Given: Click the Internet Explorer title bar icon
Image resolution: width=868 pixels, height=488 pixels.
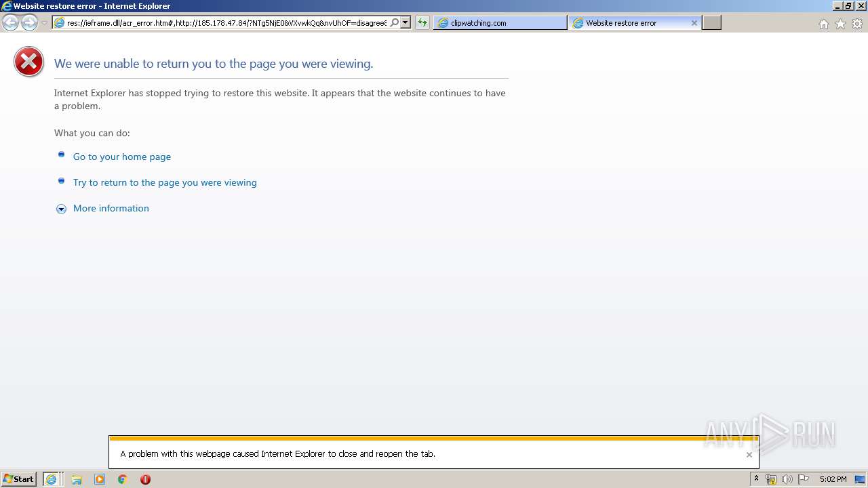Looking at the screenshot, I should [x=7, y=6].
